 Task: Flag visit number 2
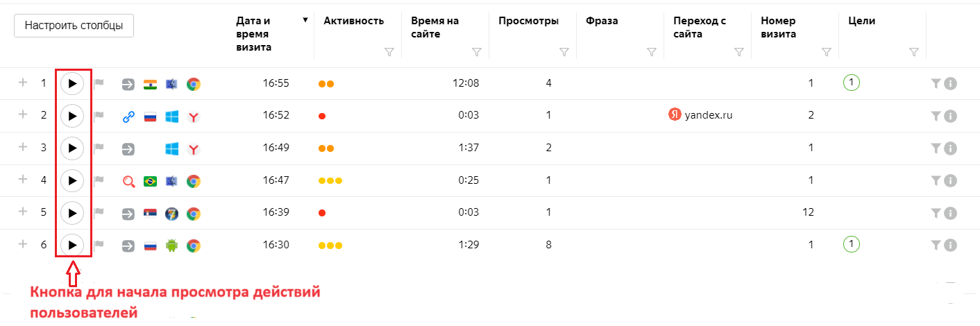click(x=99, y=116)
